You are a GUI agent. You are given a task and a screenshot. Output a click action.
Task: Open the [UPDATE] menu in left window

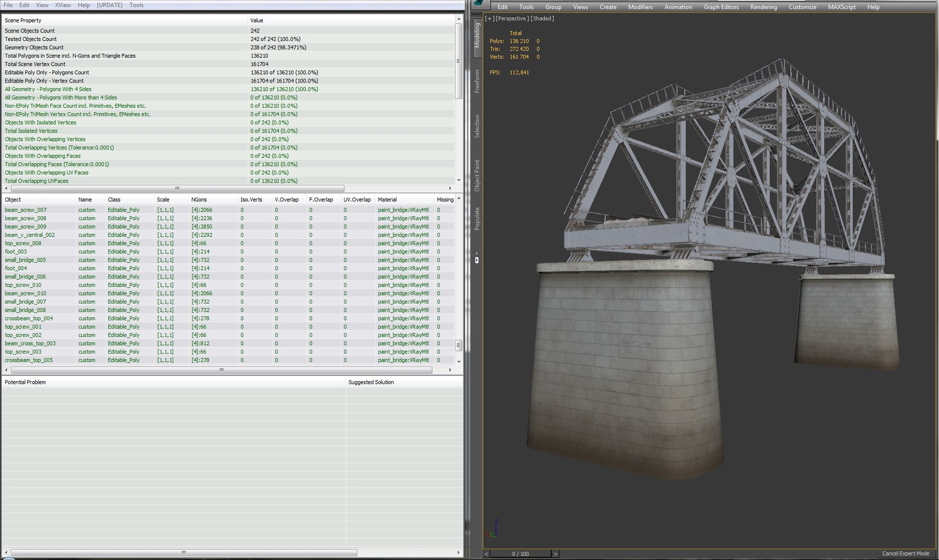[109, 5]
